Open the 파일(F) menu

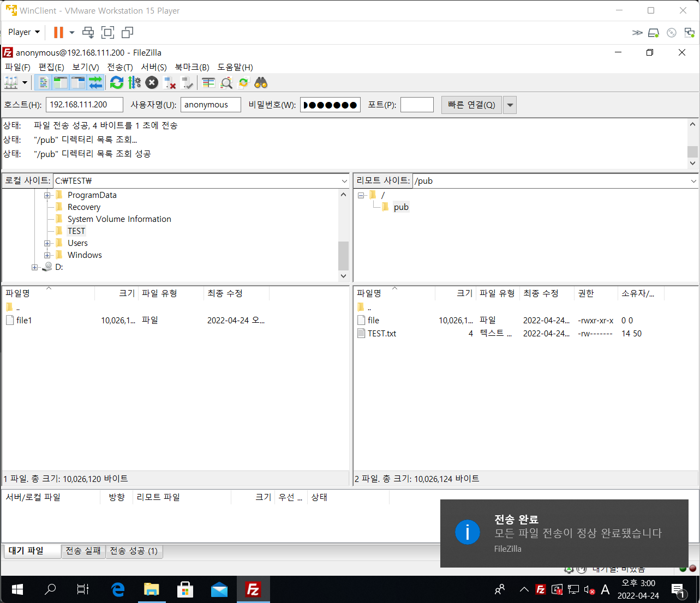(18, 67)
